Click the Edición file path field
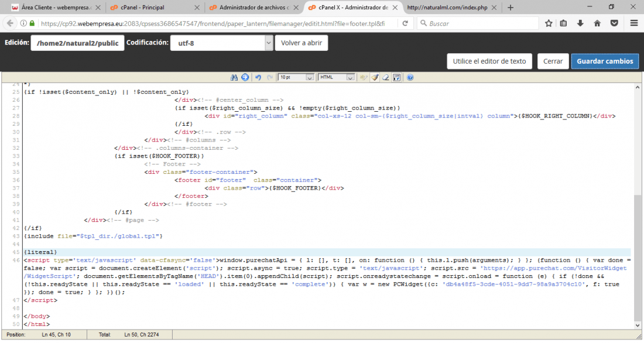 pyautogui.click(x=77, y=43)
